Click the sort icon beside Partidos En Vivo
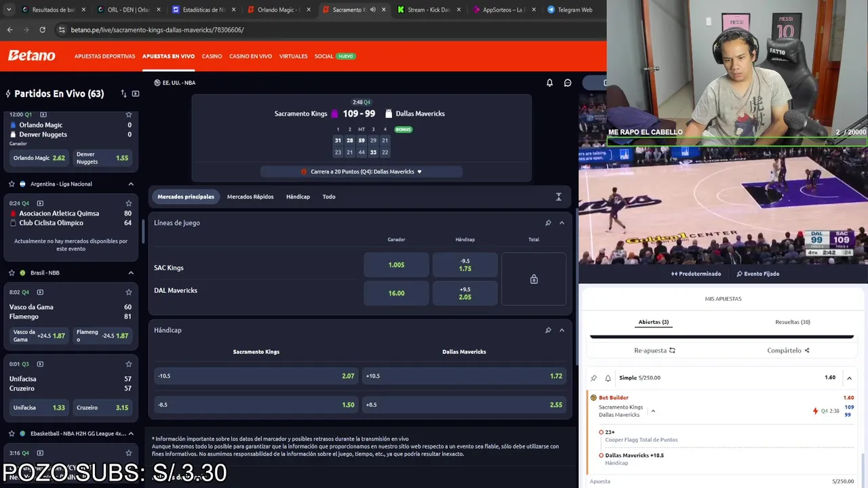Viewport: 868px width, 488px height. click(x=123, y=94)
